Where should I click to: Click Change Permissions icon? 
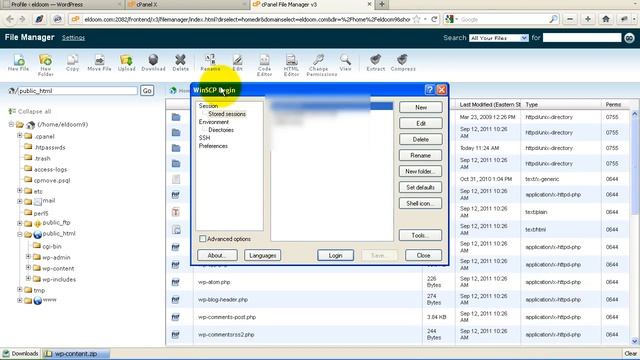pyautogui.click(x=322, y=65)
